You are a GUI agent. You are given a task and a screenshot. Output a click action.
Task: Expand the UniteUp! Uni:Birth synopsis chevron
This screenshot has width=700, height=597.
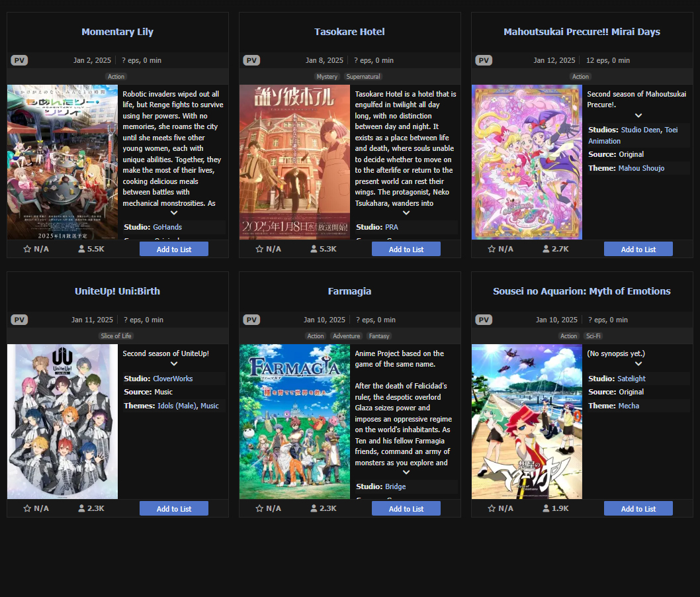tap(174, 364)
